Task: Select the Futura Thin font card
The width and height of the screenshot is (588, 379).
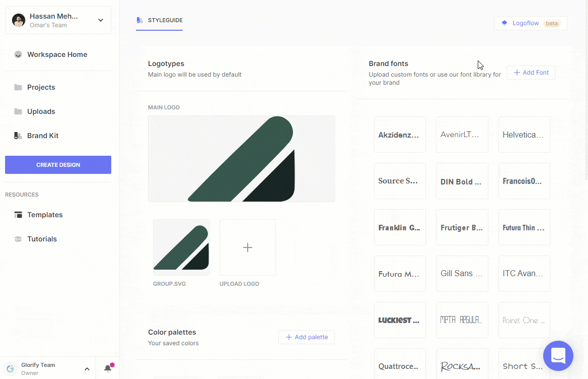Action: [524, 227]
